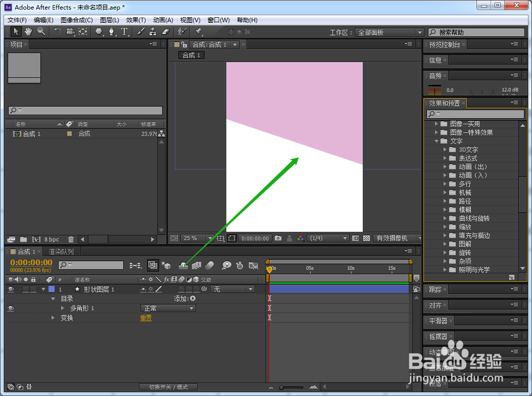This screenshot has width=532, height=396.
Task: Click the 0:00:00:00 viewer timecode button
Action: 255,238
